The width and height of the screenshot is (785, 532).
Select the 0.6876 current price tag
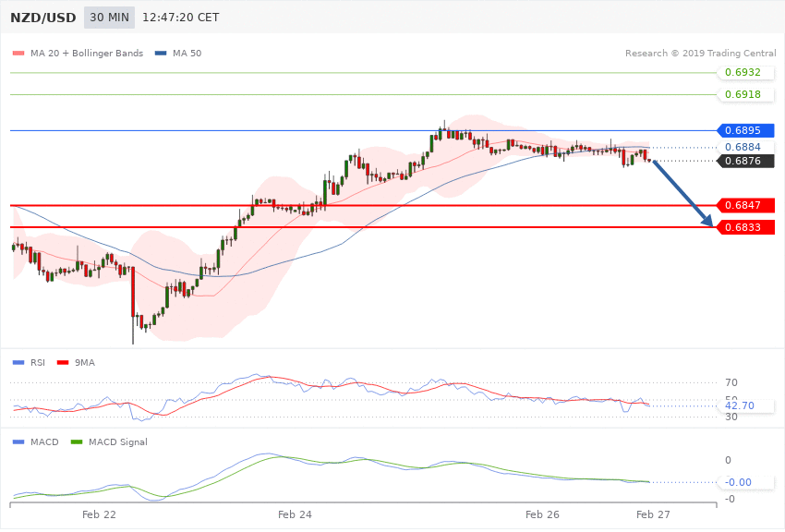click(x=746, y=161)
